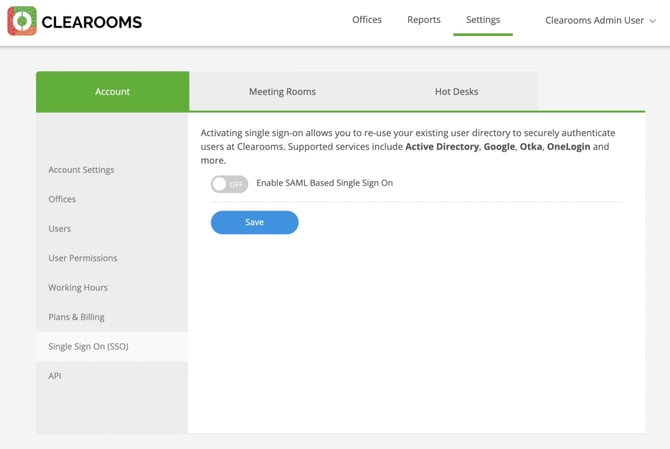Click the CLEAROOMS brand name text
Screen dimensions: 670x449
click(94, 21)
